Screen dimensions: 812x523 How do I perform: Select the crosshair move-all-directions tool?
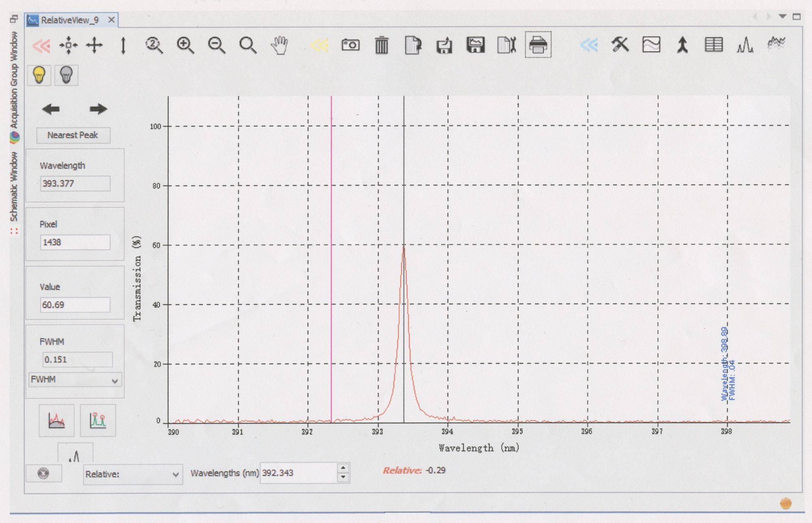[x=94, y=45]
